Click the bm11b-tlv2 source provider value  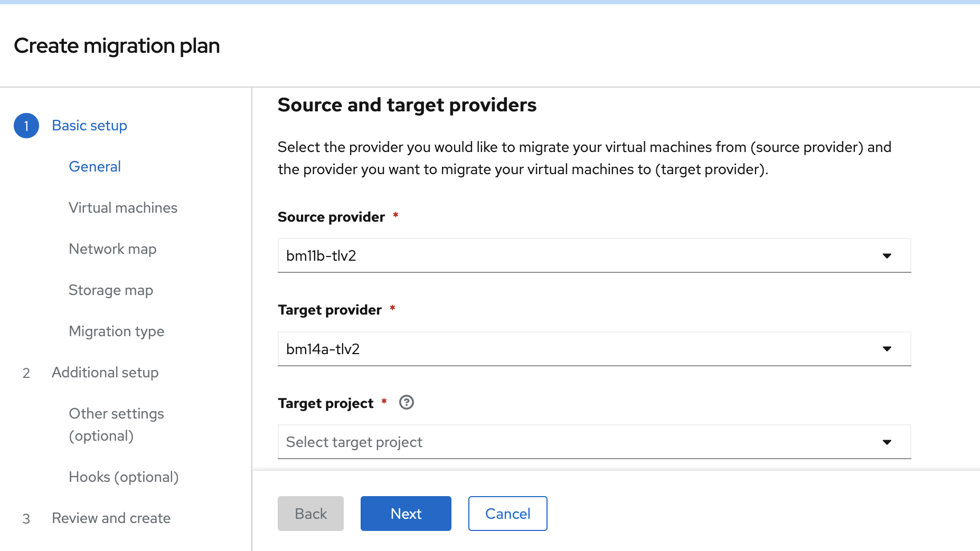[321, 256]
